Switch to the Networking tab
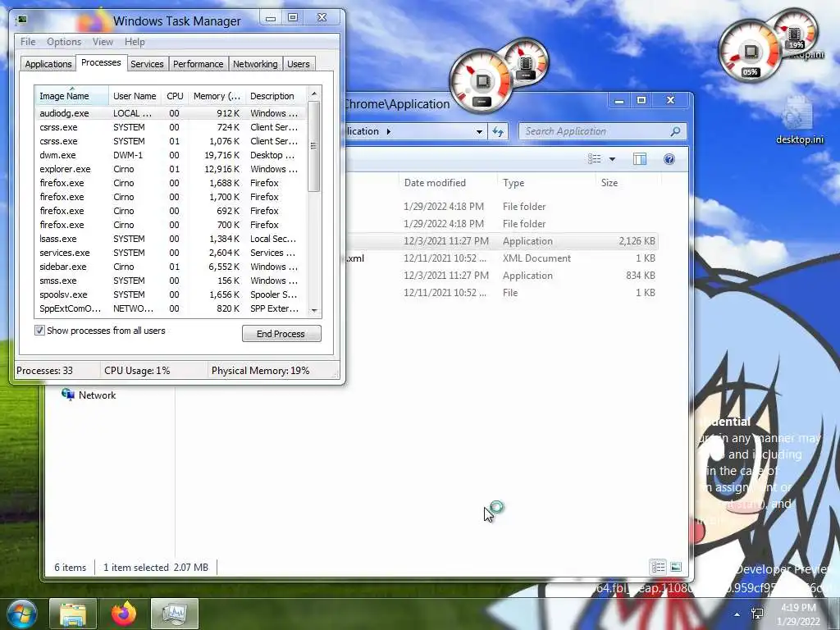Screen dimensions: 840x630 pos(255,64)
